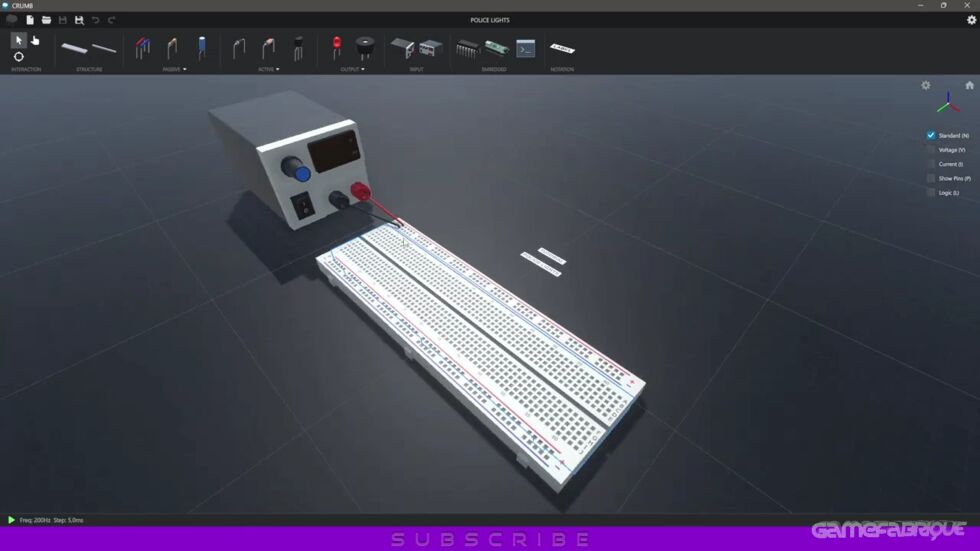The height and width of the screenshot is (551, 980).
Task: Expand the Active components dropdown
Action: click(269, 69)
